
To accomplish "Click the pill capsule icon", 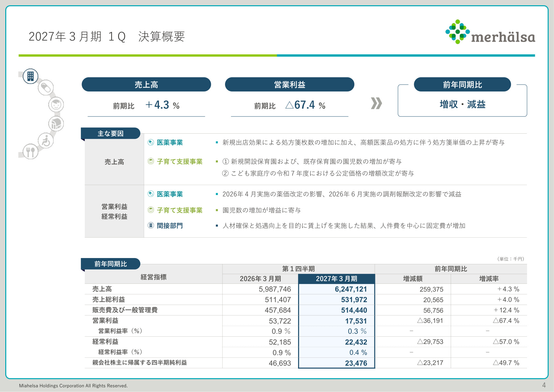I will pos(46,88).
